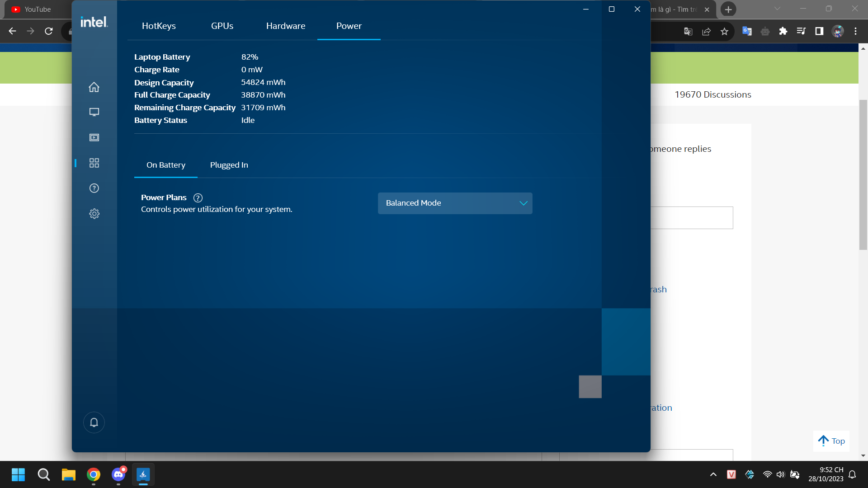This screenshot has width=868, height=488.
Task: Switch to the Hardware tab
Action: [286, 26]
